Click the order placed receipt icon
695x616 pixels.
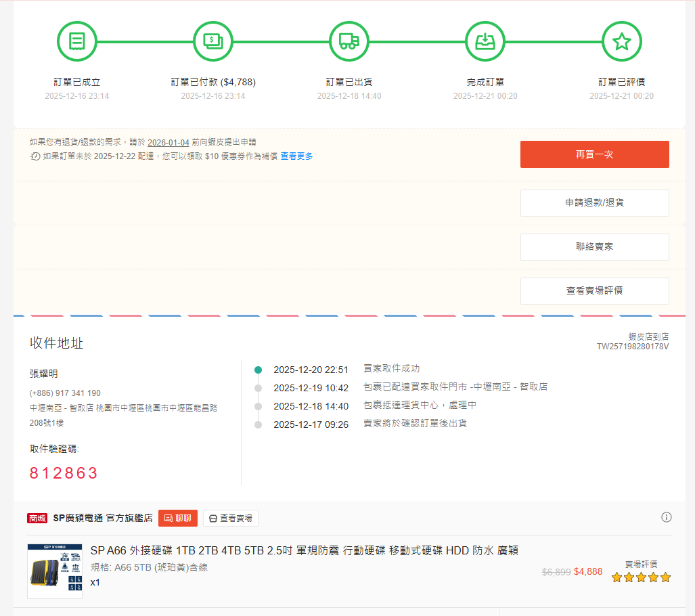click(x=77, y=41)
